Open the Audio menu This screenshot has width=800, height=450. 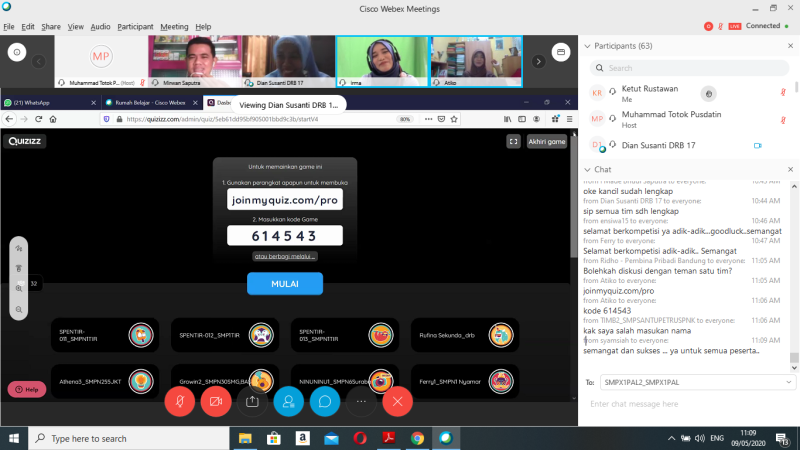[100, 27]
